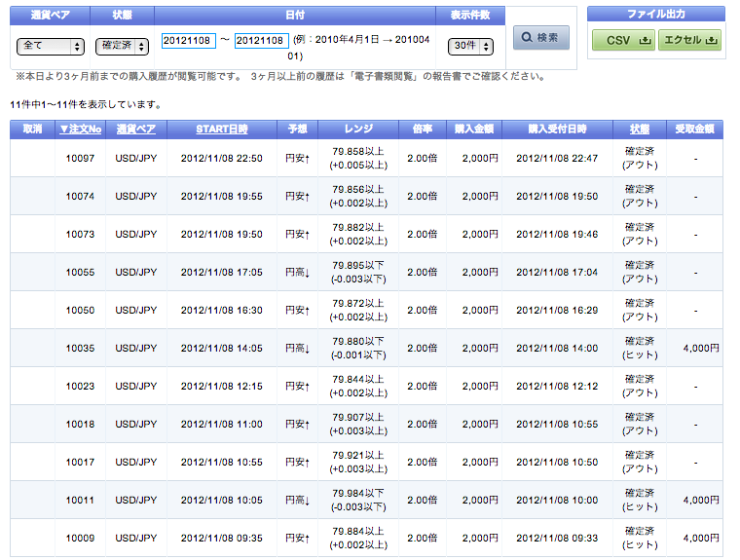This screenshot has width=740, height=560.
Task: Export history via エクセル button
Action: 689,40
